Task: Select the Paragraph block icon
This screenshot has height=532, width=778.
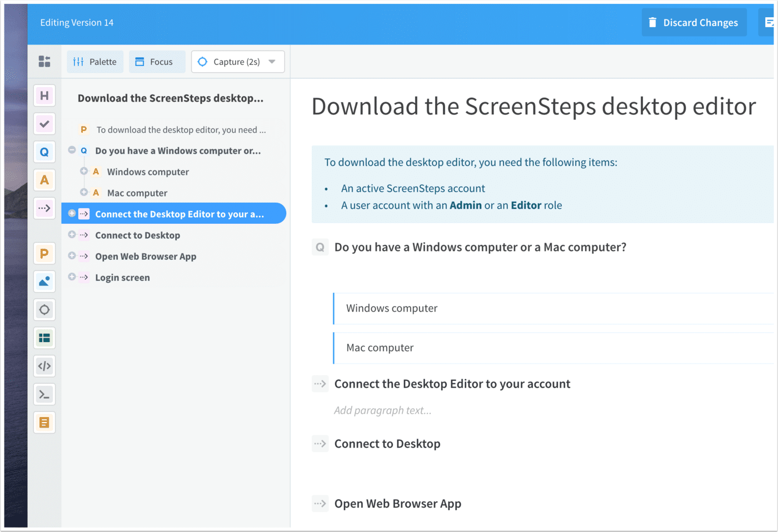Action: point(44,253)
